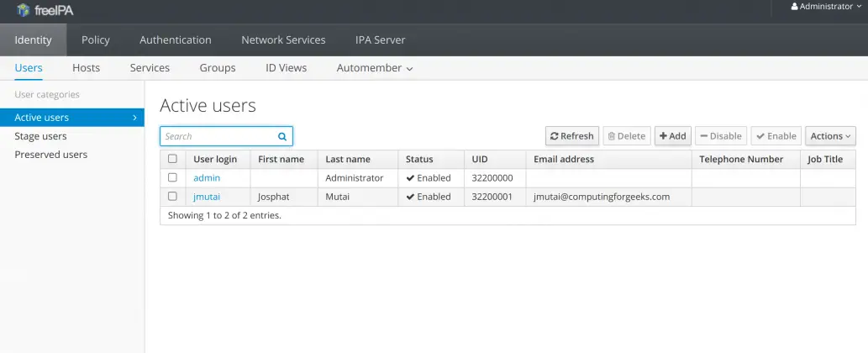Check the jmutai user row checkbox
This screenshot has height=353, width=868.
point(173,197)
